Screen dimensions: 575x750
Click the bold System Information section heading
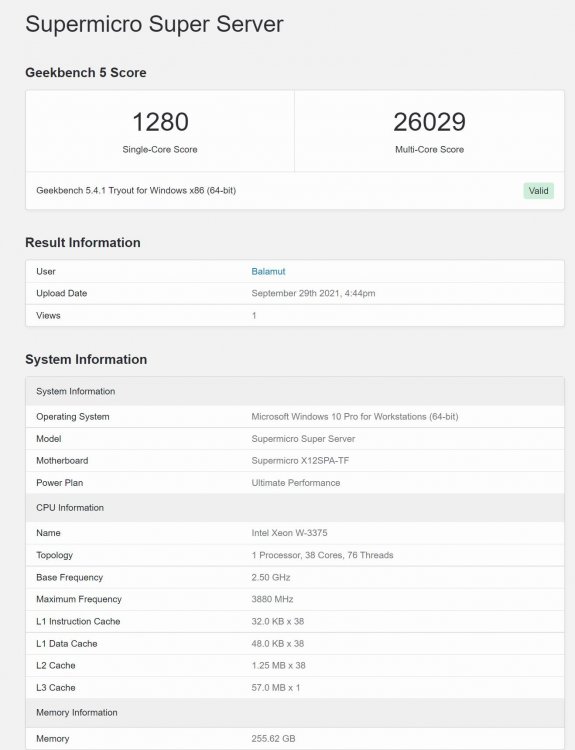86,359
